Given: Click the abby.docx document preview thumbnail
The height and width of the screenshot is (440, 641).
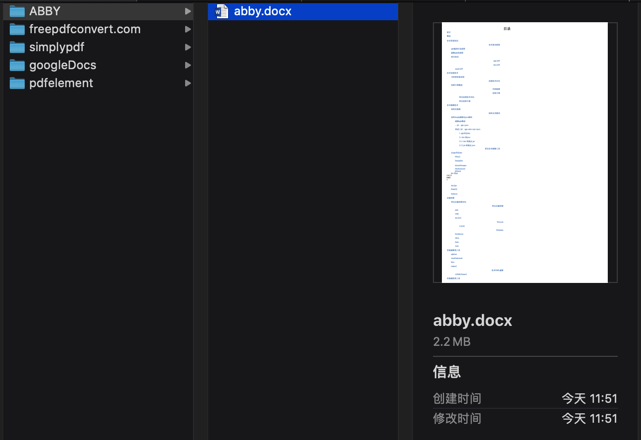Looking at the screenshot, I should tap(525, 153).
